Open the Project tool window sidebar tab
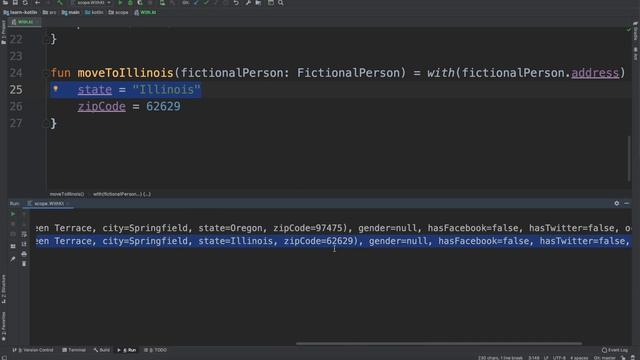This screenshot has height=360, width=640. point(4,32)
